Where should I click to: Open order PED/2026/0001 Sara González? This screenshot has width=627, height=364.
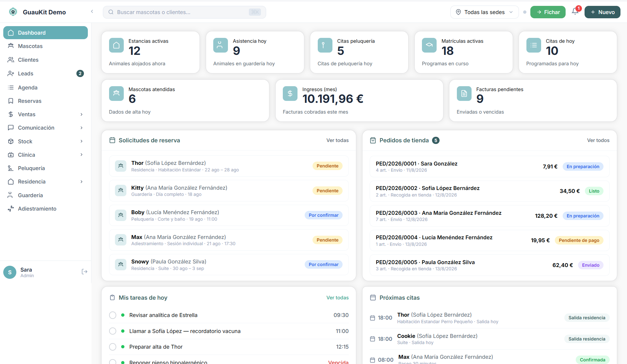tap(489, 166)
